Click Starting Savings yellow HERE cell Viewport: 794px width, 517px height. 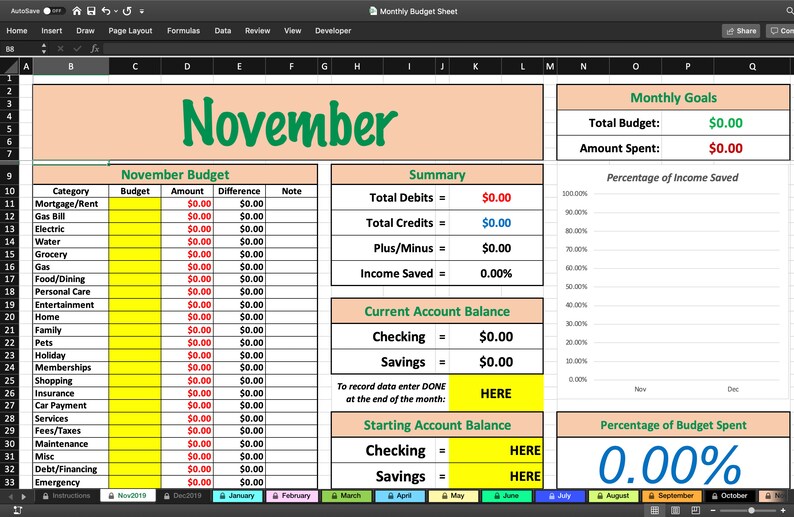pyautogui.click(x=496, y=476)
